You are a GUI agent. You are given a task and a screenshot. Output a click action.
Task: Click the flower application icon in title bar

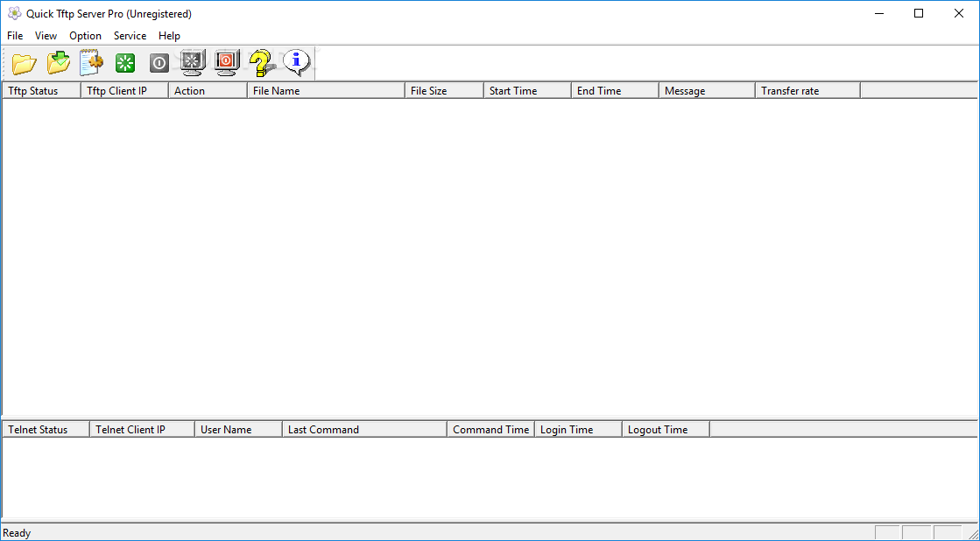(14, 14)
